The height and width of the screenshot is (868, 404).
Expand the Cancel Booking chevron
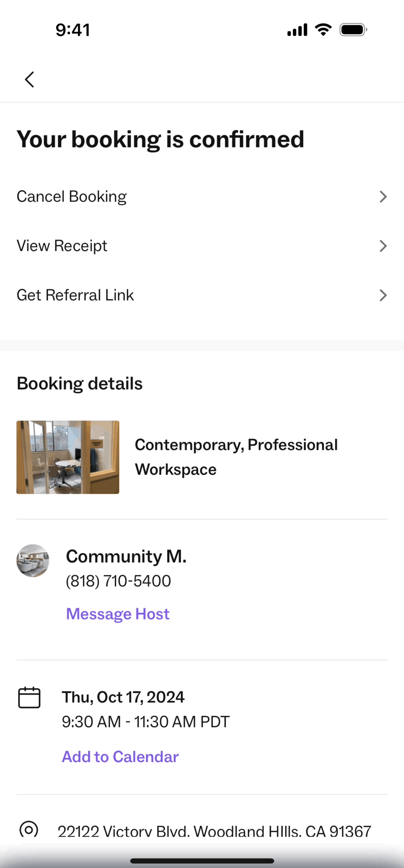pos(383,197)
